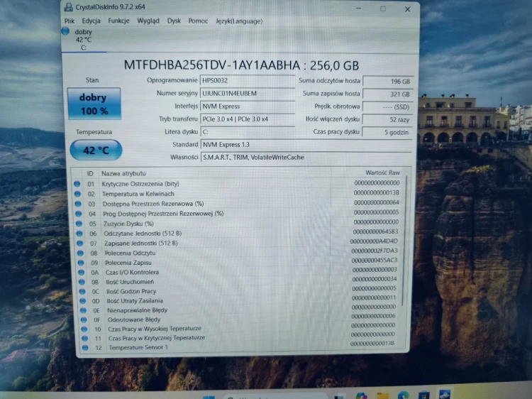Click status dot for Temperature Sensor 1
Screen dimensions: 532x399
[85, 348]
